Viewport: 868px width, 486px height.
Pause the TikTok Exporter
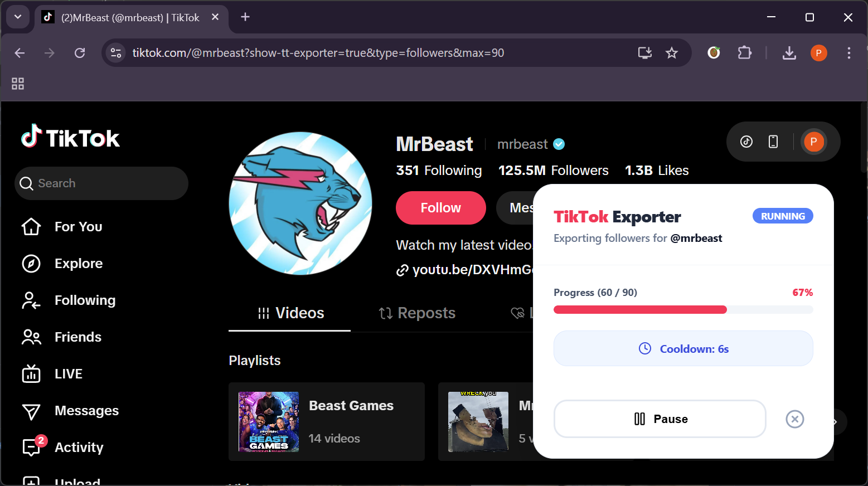point(660,419)
